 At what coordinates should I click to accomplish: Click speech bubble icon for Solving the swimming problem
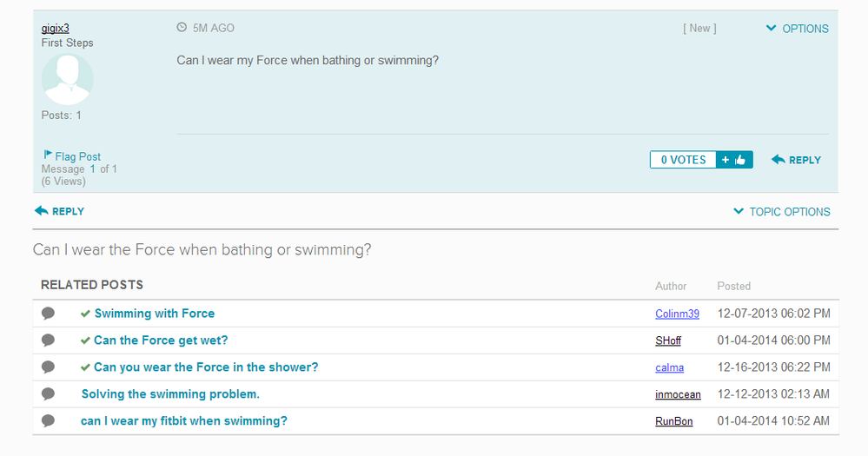click(x=48, y=394)
